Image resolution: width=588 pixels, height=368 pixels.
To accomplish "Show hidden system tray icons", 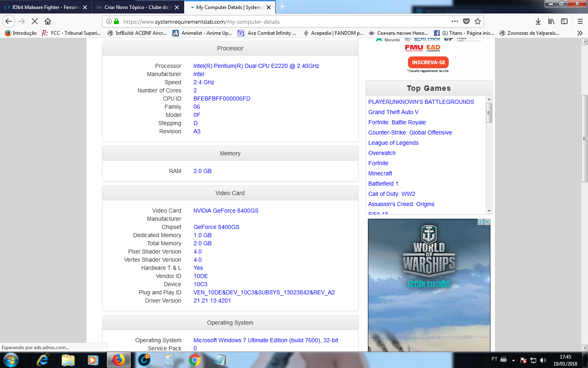I will coord(513,360).
